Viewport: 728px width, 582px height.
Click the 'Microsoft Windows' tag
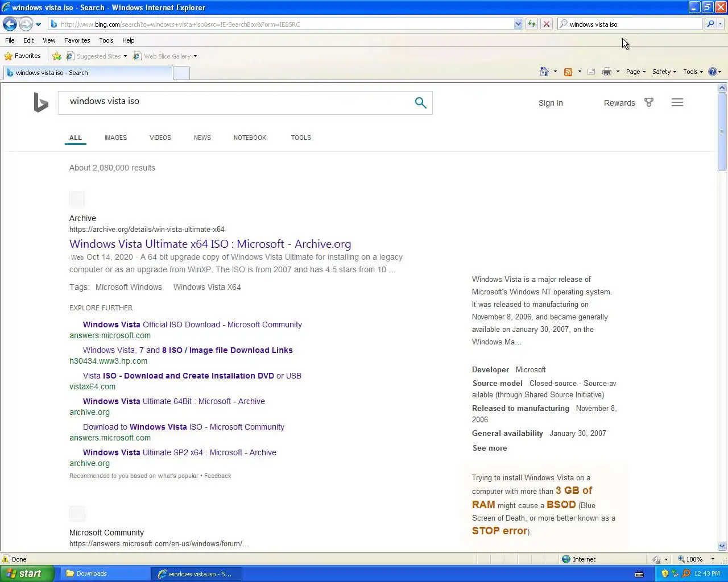(x=129, y=287)
